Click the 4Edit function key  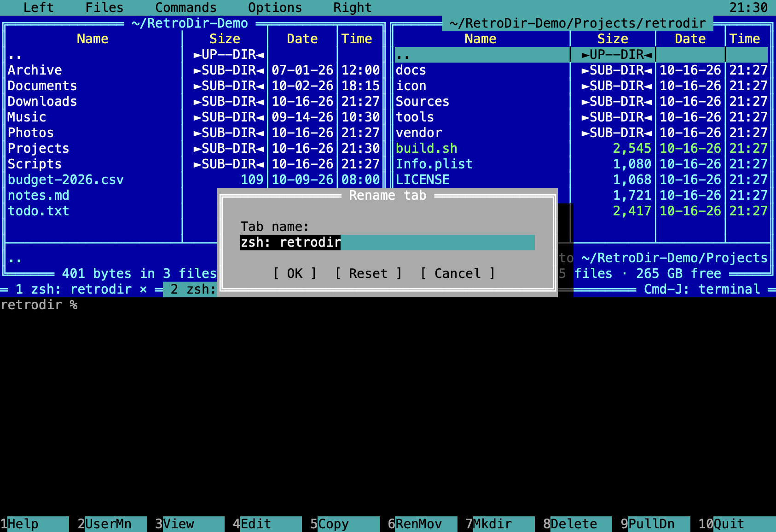[x=267, y=524]
